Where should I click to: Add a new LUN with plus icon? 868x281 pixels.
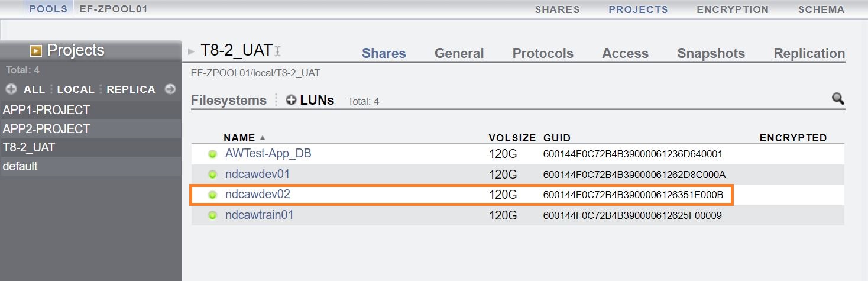click(291, 101)
